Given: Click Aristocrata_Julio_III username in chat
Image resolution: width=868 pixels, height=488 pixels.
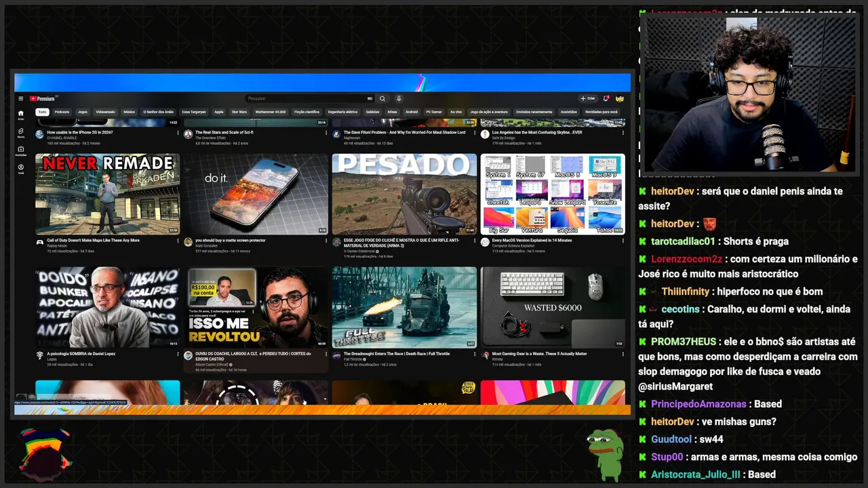Looking at the screenshot, I should [696, 474].
